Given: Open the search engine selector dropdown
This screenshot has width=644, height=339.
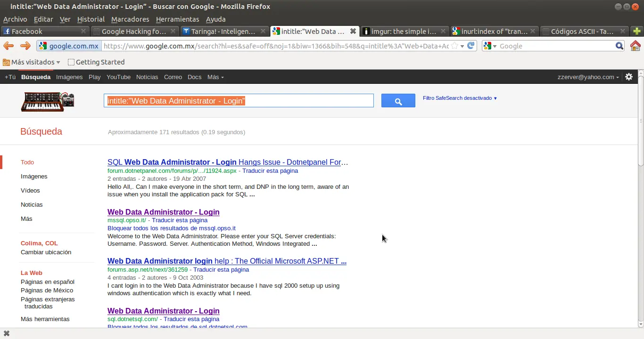Looking at the screenshot, I should [x=490, y=46].
